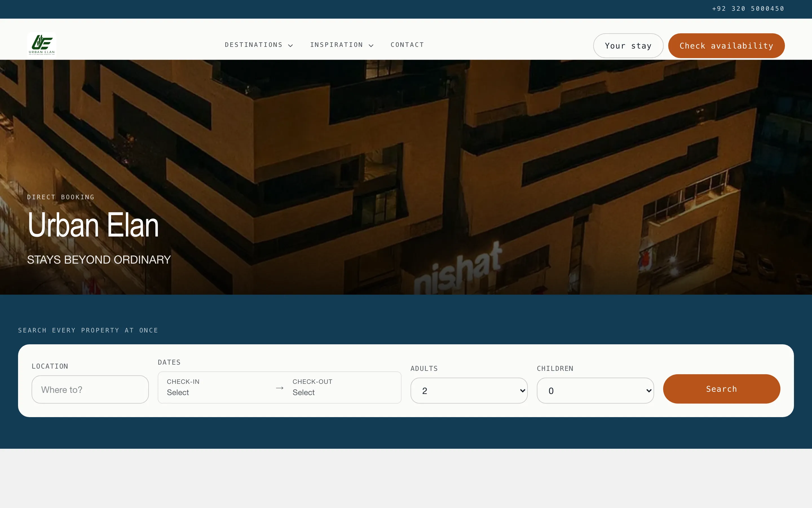Viewport: 812px width, 508px height.
Task: Click SEARCH EVERY PROPERTY AT ONCE text
Action: [88, 330]
